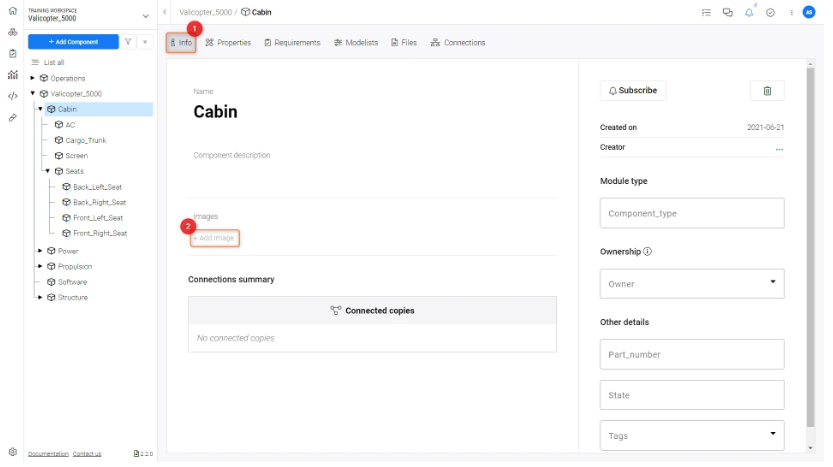This screenshot has width=833, height=467.
Task: Select Cargo_Trunk in the component tree
Action: pyautogui.click(x=85, y=140)
